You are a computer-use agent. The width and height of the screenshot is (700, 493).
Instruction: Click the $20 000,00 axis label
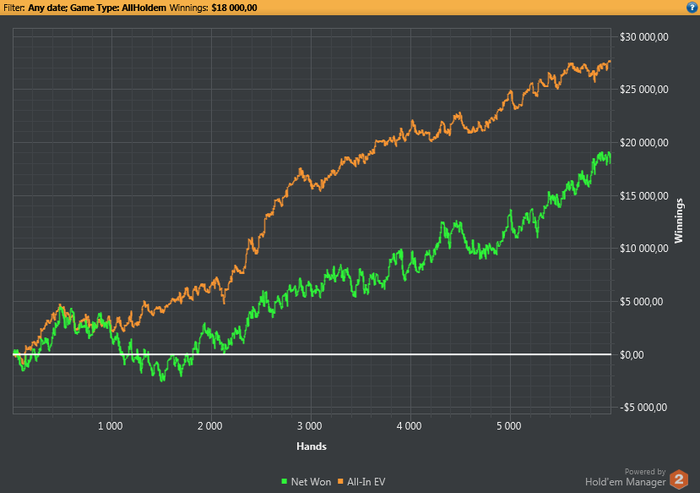pyautogui.click(x=644, y=142)
